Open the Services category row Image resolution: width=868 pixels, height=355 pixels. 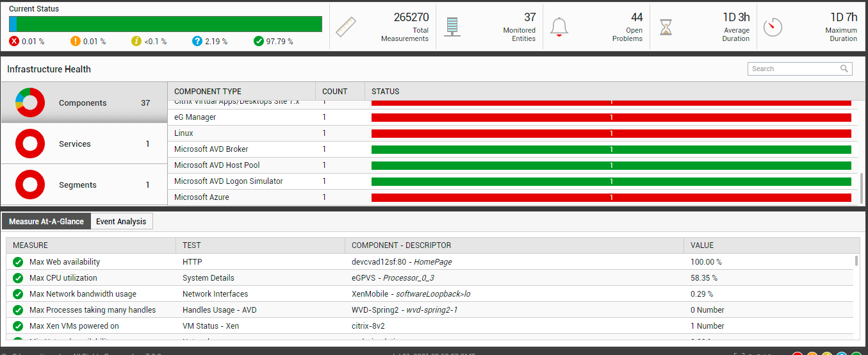pyautogui.click(x=85, y=144)
